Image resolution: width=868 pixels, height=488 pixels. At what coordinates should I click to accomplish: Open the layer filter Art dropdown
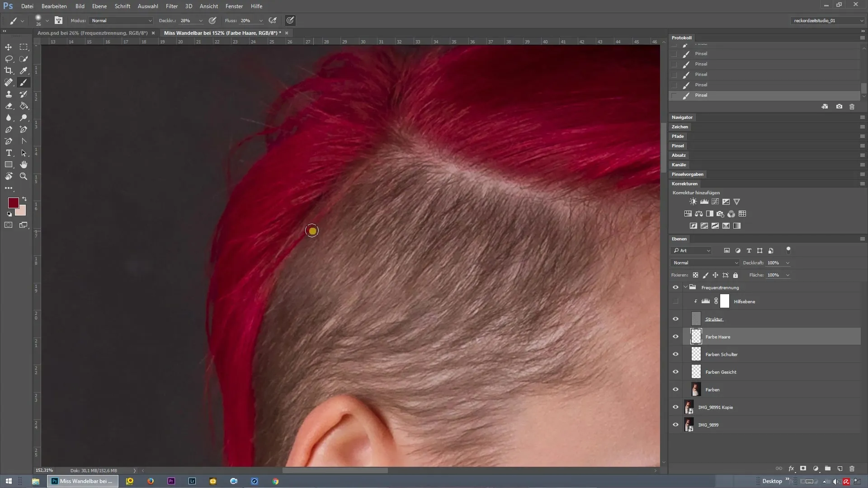pos(692,250)
